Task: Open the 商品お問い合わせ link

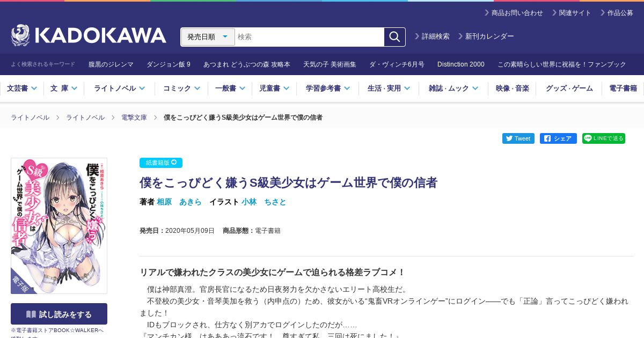Action: point(514,13)
